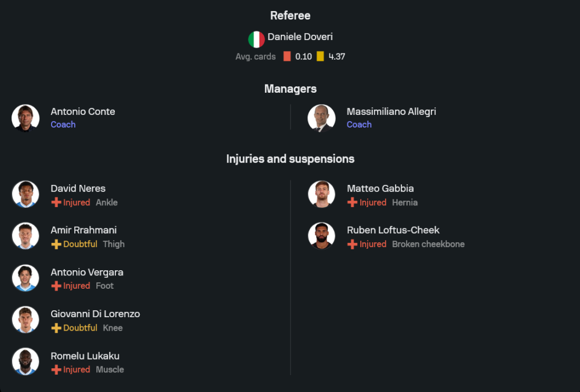Image resolution: width=580 pixels, height=392 pixels.
Task: Click Ruben Loftus-Cheek's player photo
Action: (321, 236)
